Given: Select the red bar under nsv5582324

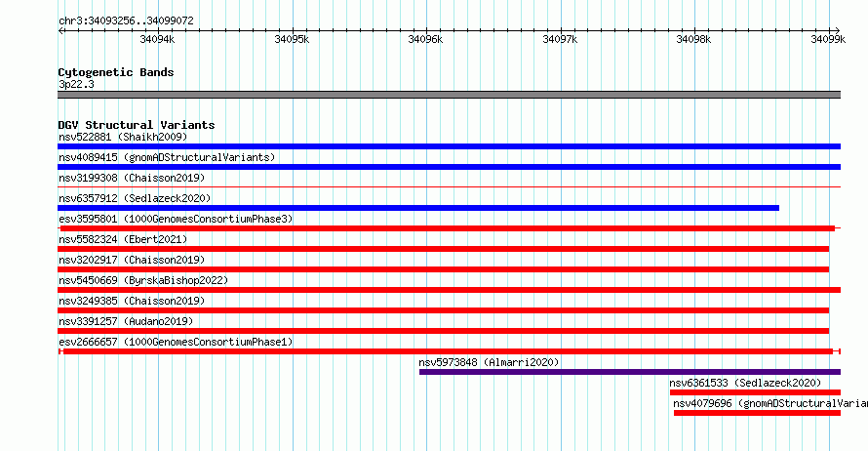Looking at the screenshot, I should (x=444, y=249).
